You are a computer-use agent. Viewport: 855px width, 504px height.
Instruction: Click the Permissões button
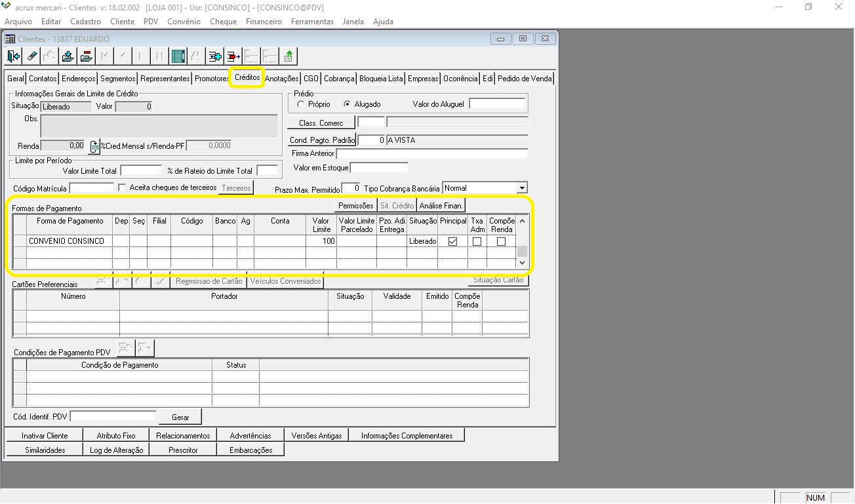coord(356,206)
